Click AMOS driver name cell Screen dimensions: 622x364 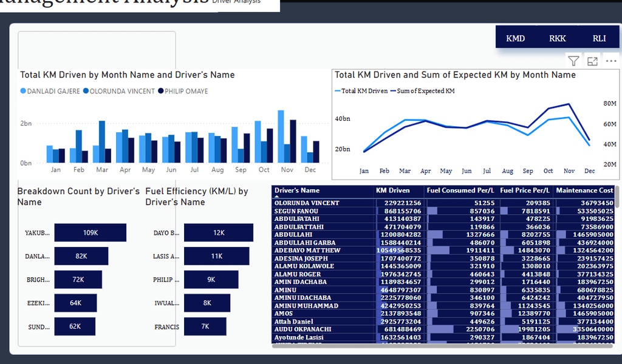pyautogui.click(x=283, y=313)
